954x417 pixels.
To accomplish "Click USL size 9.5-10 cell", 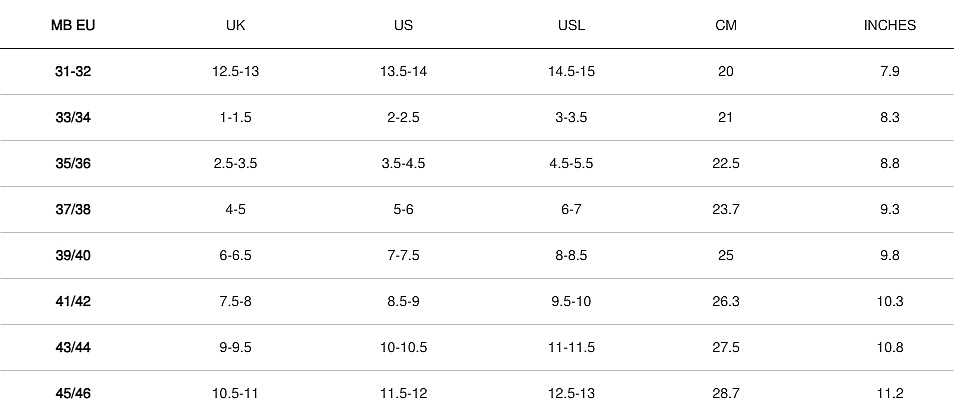I will pos(571,301).
